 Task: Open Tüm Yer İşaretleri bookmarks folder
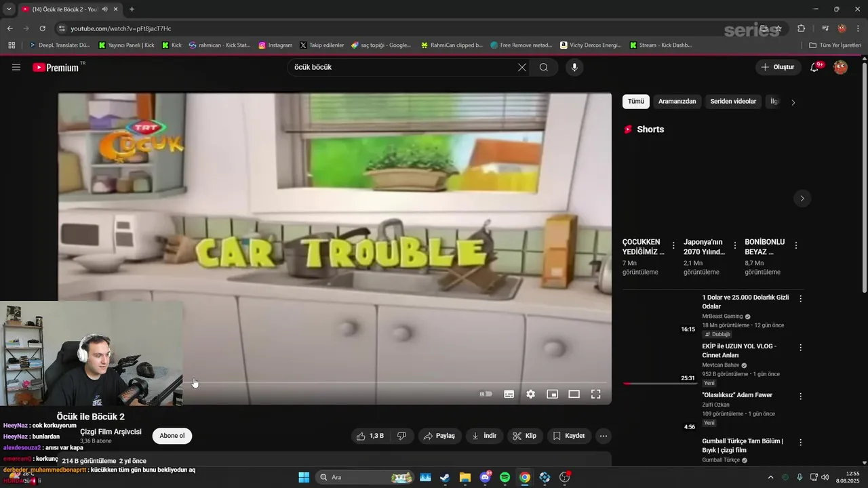coord(835,45)
